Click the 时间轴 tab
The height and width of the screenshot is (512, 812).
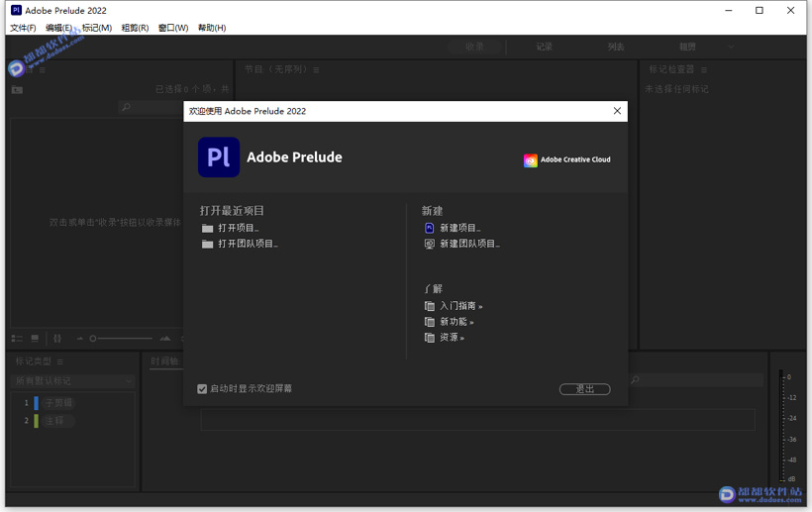point(165,360)
